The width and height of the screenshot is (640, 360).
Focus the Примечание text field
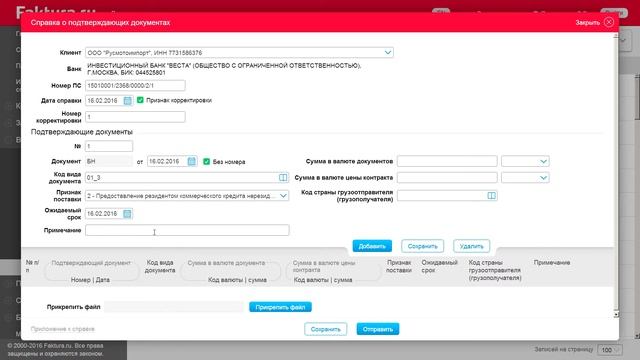click(187, 230)
